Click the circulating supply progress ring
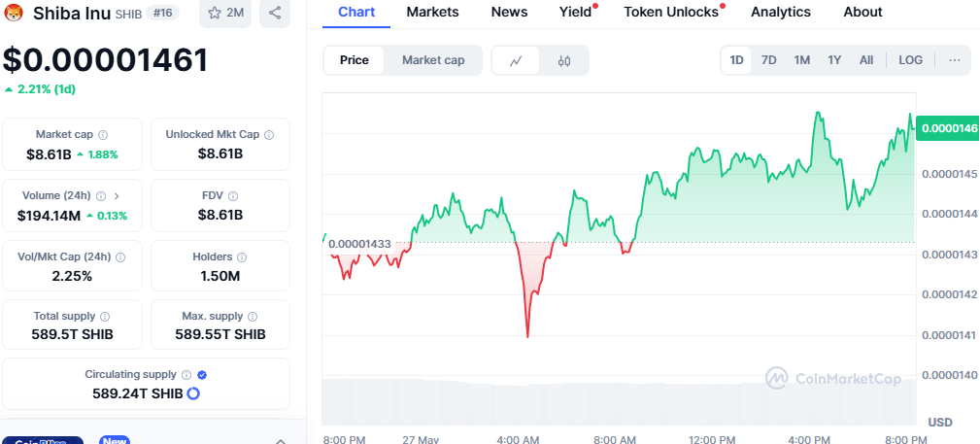980x444 pixels. click(x=193, y=393)
